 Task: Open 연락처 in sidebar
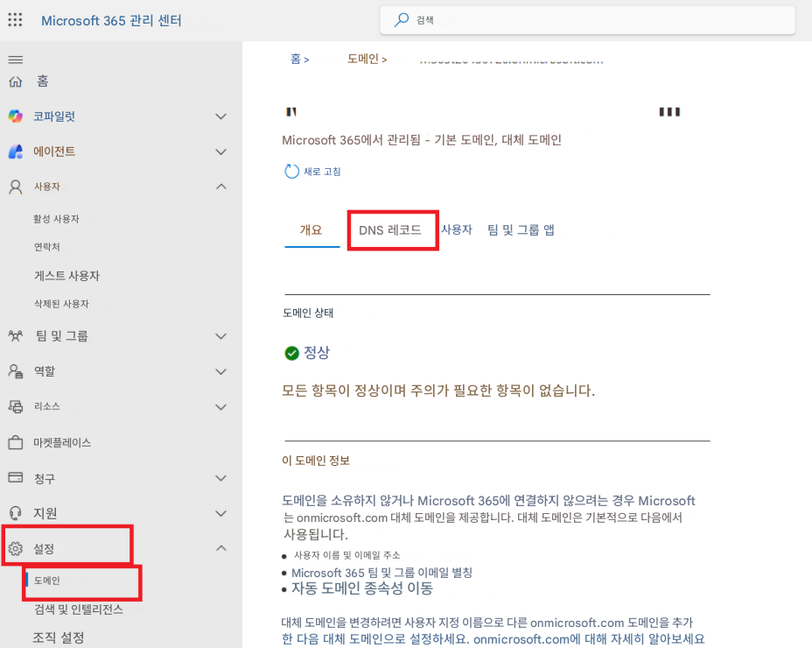47,247
